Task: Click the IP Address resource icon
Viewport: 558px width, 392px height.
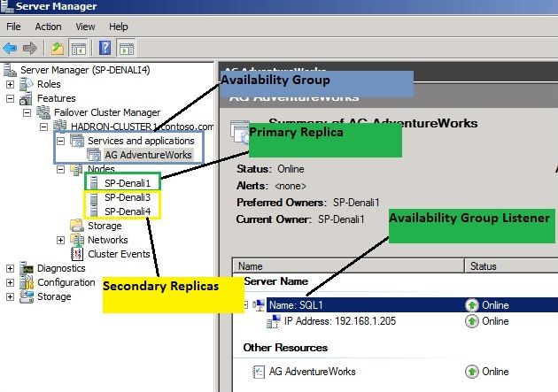Action: (274, 321)
